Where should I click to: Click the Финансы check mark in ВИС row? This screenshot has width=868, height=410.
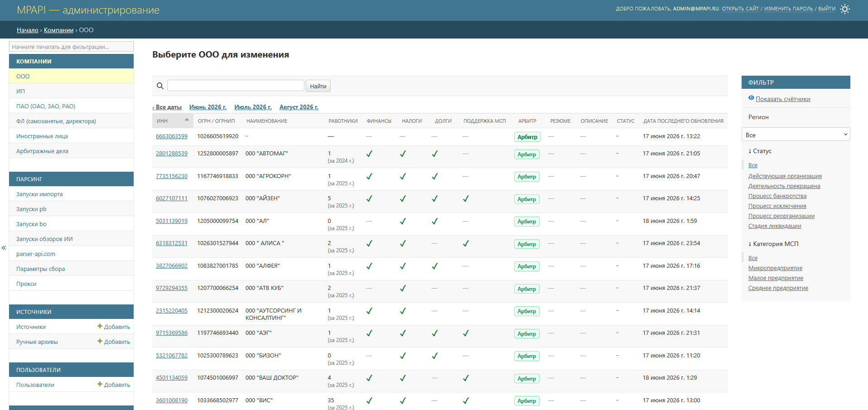[369, 400]
